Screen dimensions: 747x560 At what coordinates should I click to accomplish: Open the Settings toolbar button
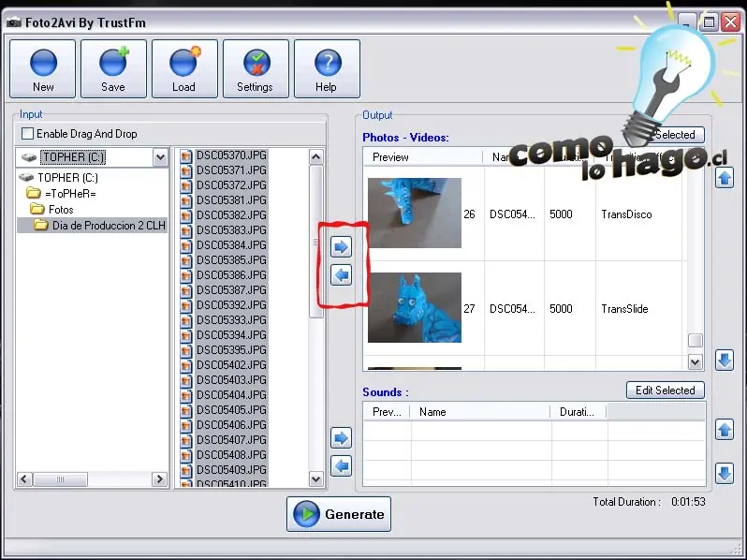256,69
